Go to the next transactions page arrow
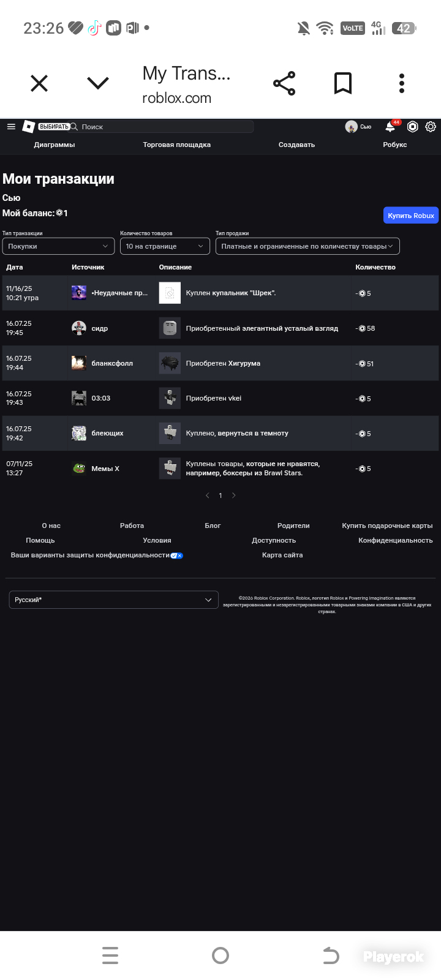 tap(234, 496)
